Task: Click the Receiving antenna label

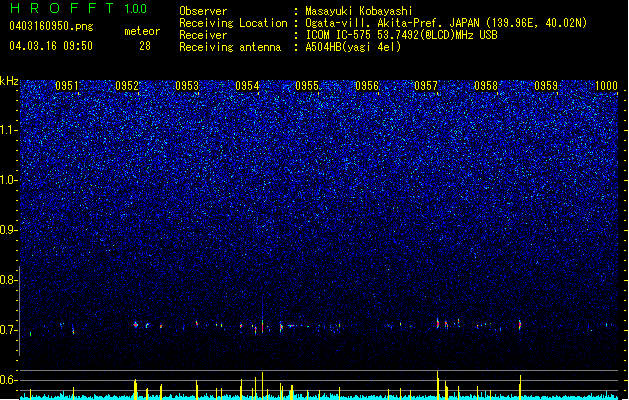Action: coord(230,47)
